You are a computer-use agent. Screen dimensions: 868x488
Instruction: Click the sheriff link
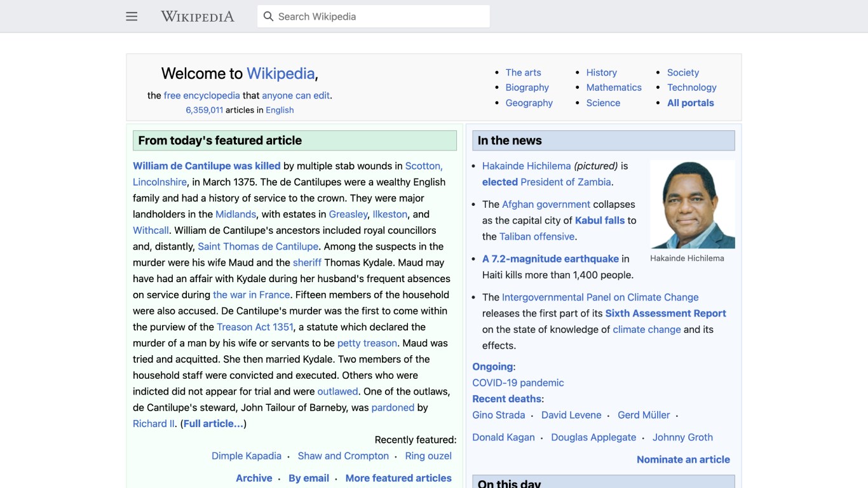click(307, 262)
